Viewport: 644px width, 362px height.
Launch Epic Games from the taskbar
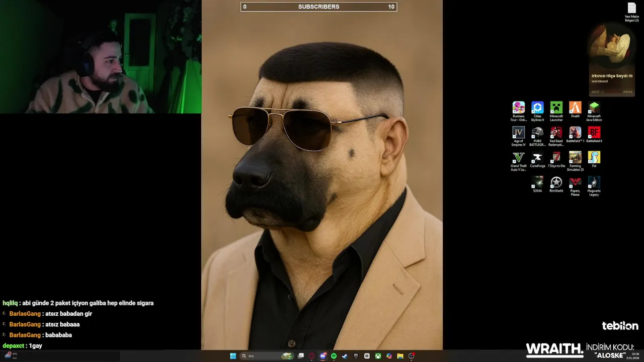pyautogui.click(x=356, y=356)
